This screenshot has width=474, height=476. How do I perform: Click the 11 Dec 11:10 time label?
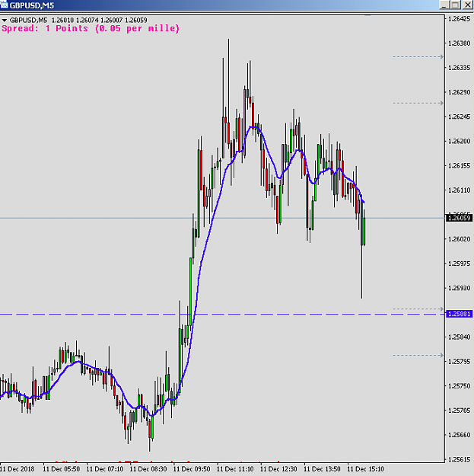coord(235,469)
